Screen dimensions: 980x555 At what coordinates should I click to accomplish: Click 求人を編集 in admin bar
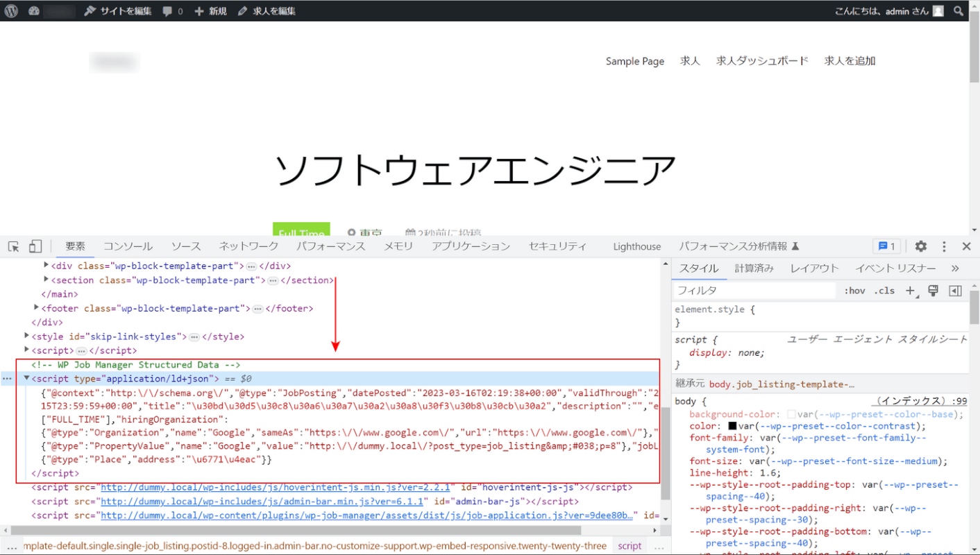[267, 11]
